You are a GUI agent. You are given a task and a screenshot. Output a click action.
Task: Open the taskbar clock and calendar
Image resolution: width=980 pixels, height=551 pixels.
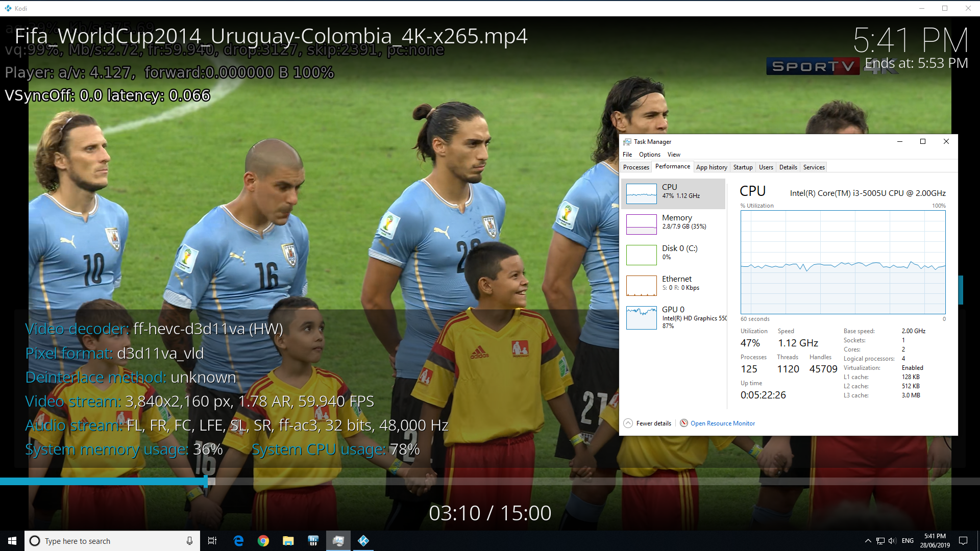point(935,541)
